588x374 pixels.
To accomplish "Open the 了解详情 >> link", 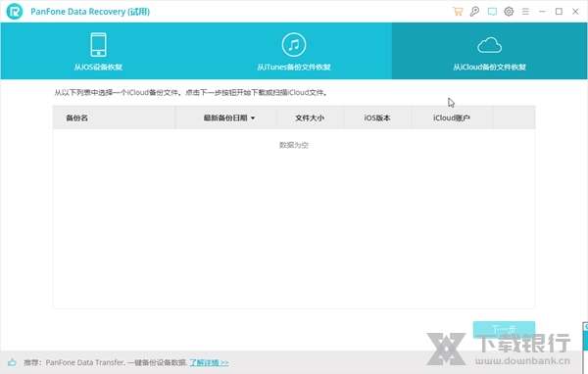I will tap(209, 362).
